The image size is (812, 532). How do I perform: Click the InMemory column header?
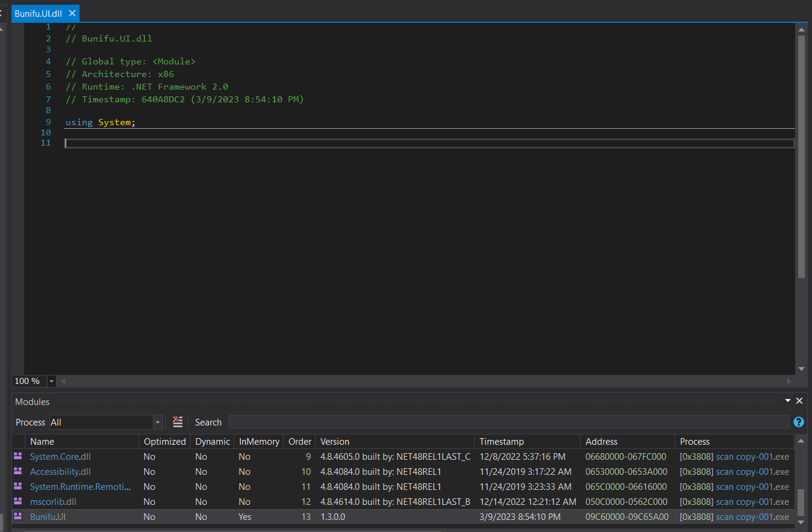click(259, 441)
